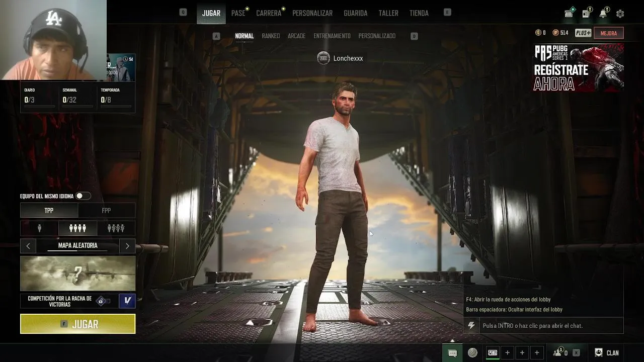Open the radar circle icon in bottom bar
This screenshot has height=362, width=644.
pyautogui.click(x=472, y=353)
